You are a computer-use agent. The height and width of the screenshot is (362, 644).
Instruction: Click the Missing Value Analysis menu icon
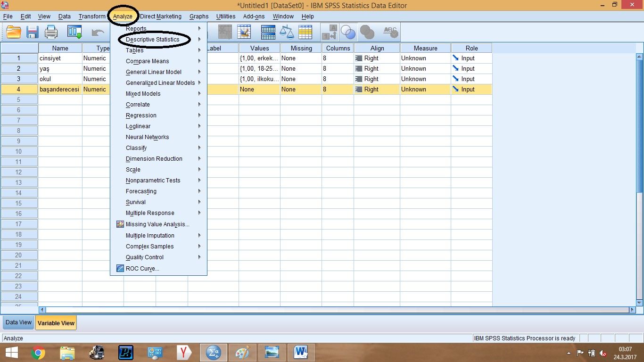tap(120, 224)
